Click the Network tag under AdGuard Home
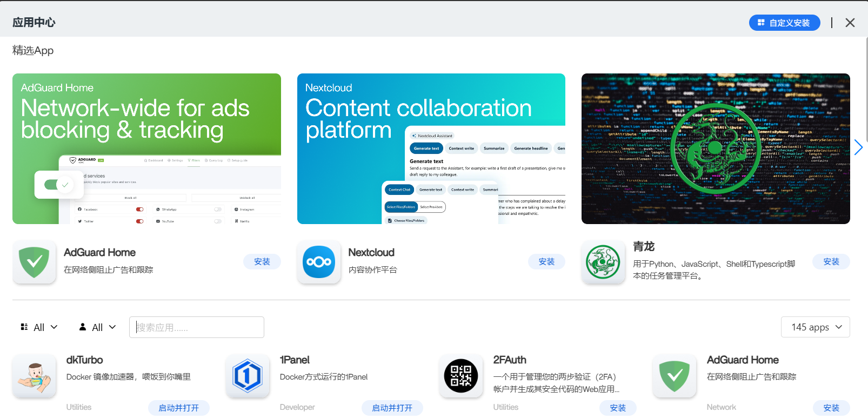The width and height of the screenshot is (868, 419). pos(722,407)
